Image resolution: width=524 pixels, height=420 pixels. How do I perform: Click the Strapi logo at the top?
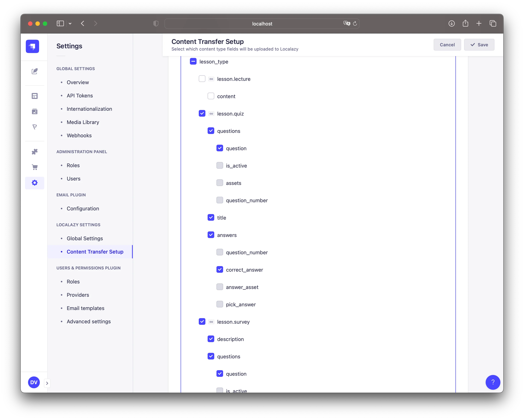pos(32,46)
